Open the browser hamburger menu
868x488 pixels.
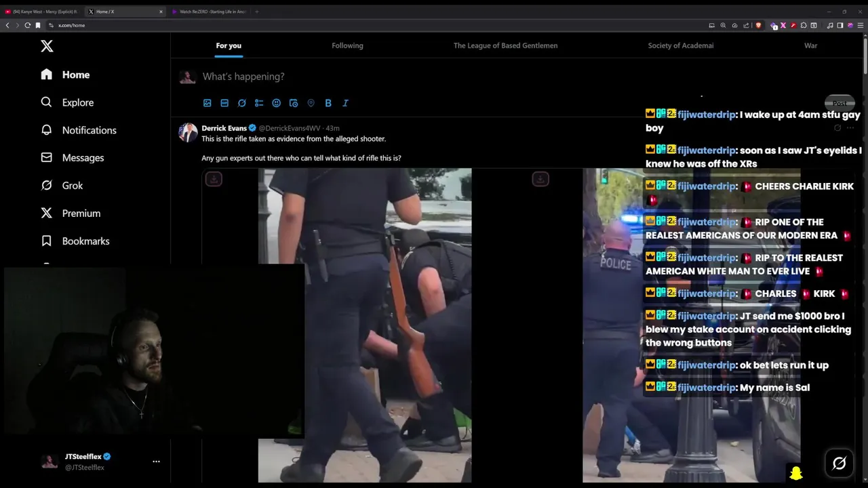pos(861,25)
